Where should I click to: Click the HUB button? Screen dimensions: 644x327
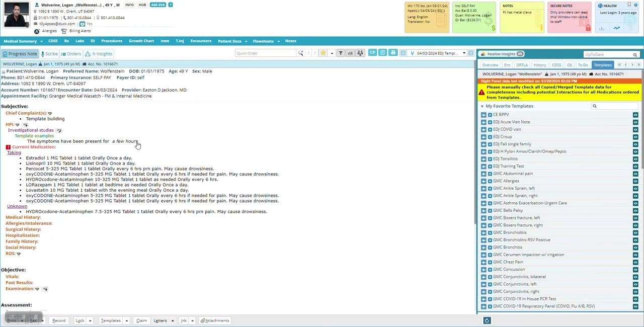click(142, 5)
